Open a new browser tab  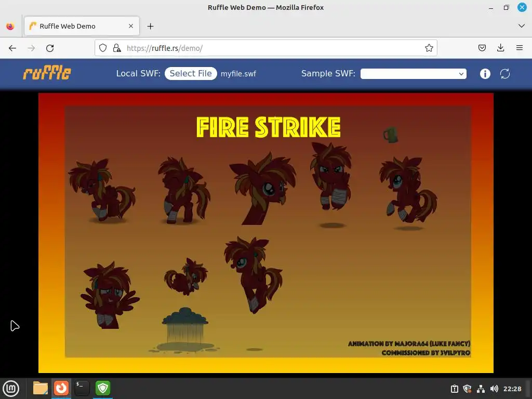pos(150,26)
